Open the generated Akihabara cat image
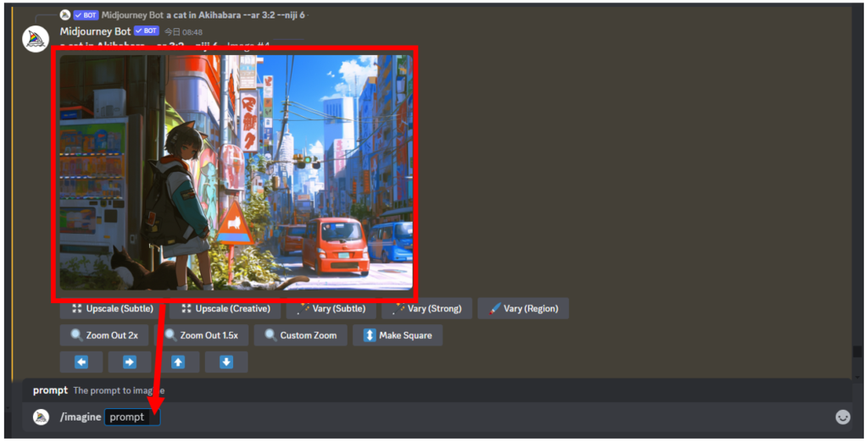 (x=235, y=172)
